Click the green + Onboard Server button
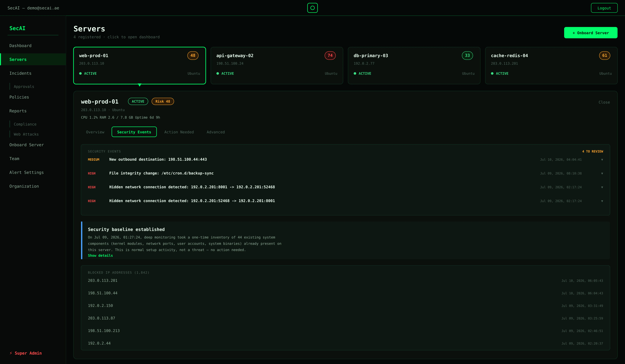The height and width of the screenshot is (364, 625). click(x=591, y=33)
